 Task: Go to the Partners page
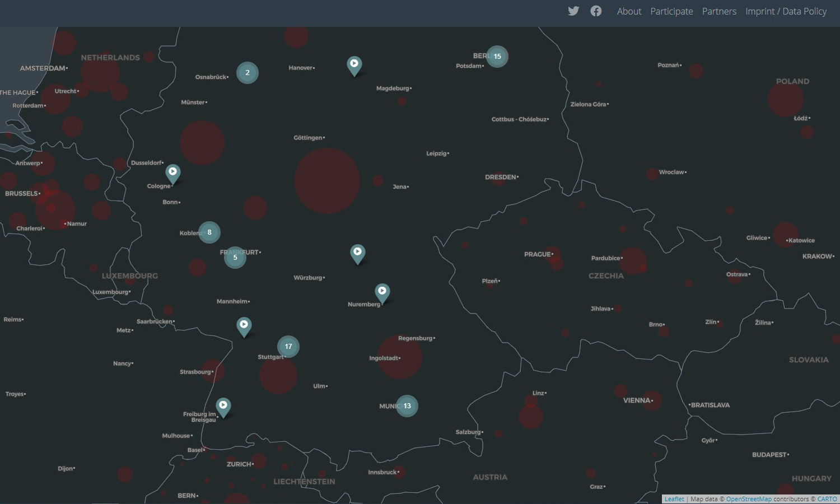[x=719, y=11]
